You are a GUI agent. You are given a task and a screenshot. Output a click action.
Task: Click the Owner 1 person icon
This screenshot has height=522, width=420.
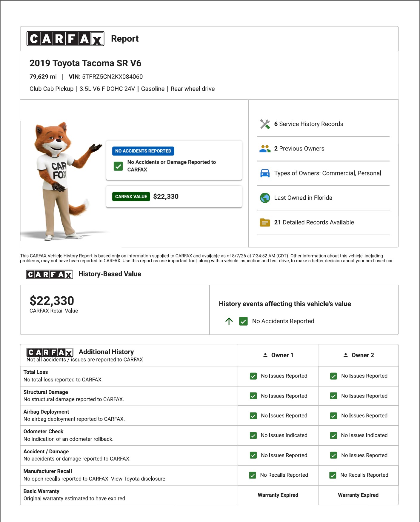(x=265, y=355)
